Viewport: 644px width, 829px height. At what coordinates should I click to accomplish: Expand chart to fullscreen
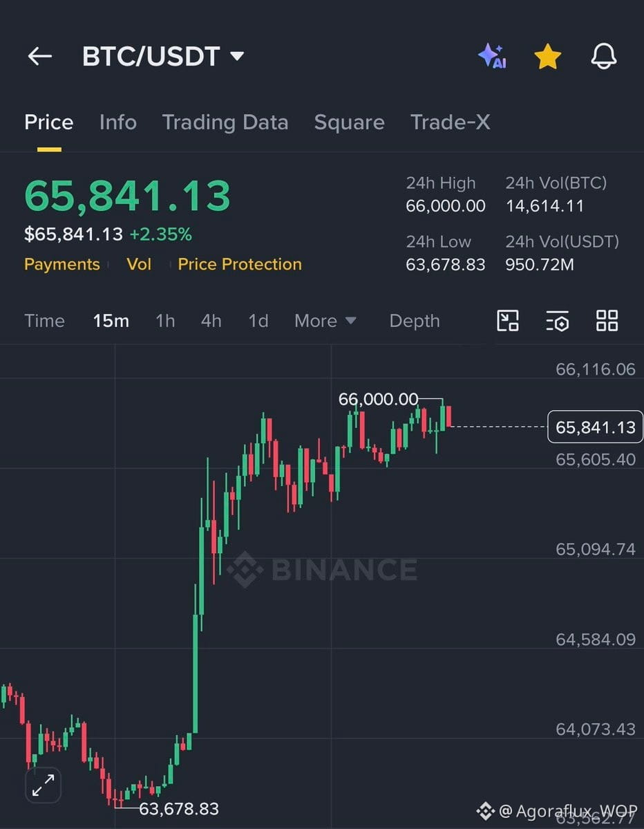coord(44,785)
